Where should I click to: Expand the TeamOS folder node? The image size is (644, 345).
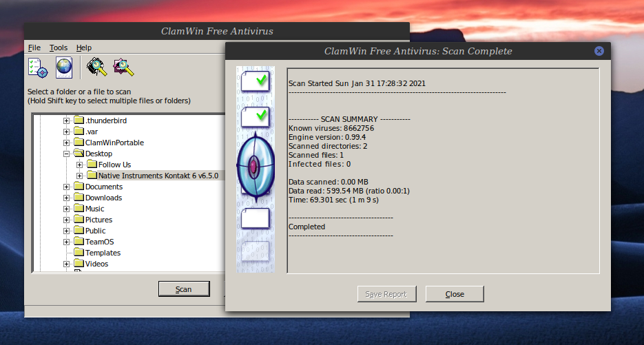[x=66, y=242]
